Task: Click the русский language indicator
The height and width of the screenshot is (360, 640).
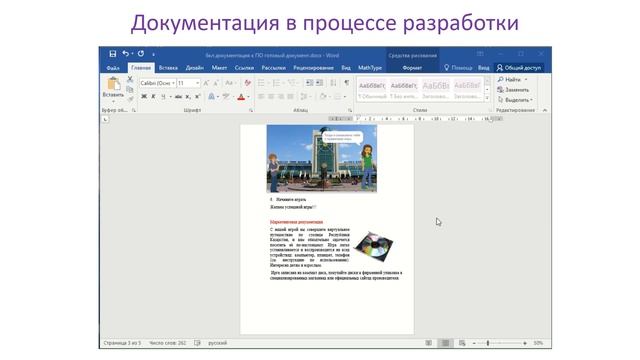Action: pyautogui.click(x=218, y=343)
